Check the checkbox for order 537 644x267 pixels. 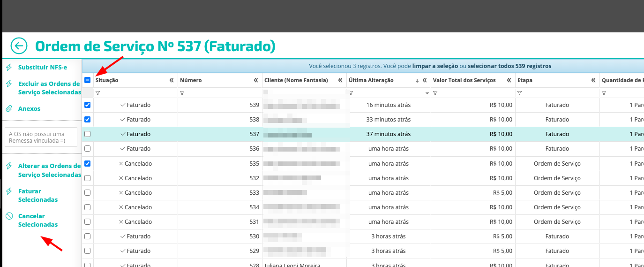click(x=87, y=134)
